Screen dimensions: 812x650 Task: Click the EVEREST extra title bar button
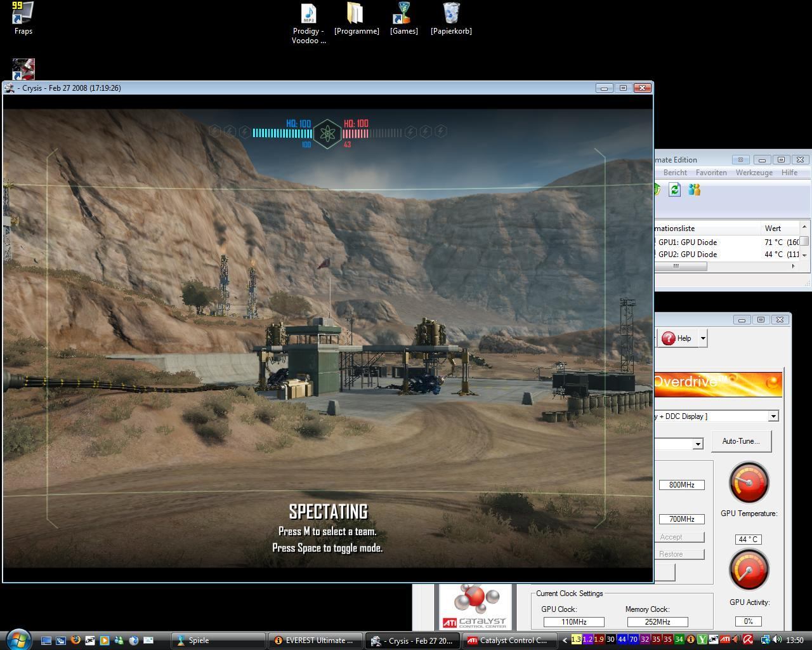(x=740, y=159)
